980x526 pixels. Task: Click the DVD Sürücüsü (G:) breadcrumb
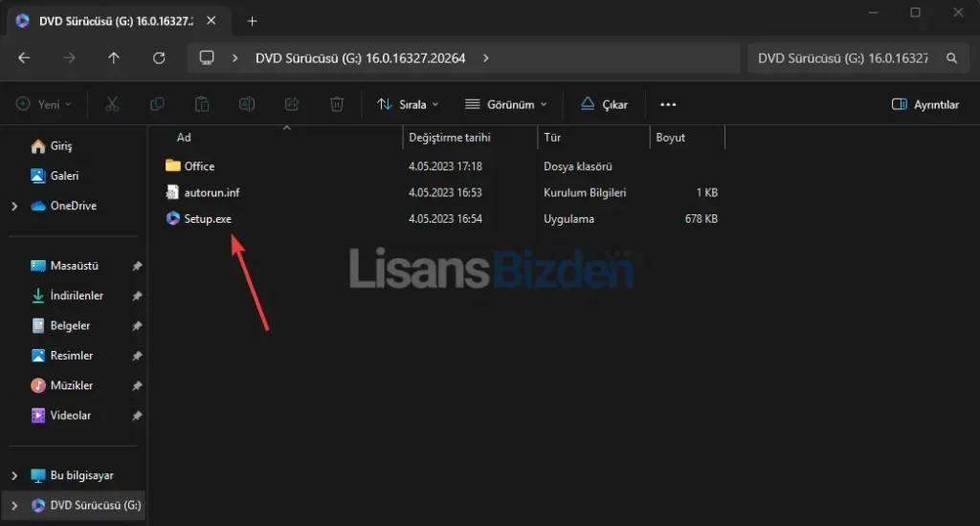tap(360, 58)
